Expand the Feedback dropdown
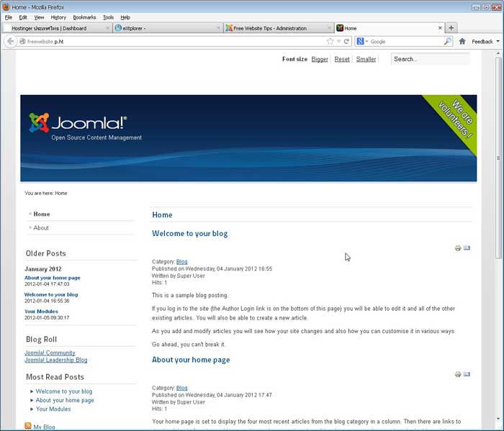 point(498,42)
